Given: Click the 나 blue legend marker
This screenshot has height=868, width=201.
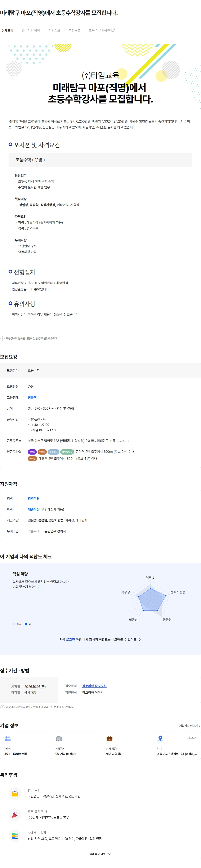Looking at the screenshot, I should (26, 624).
